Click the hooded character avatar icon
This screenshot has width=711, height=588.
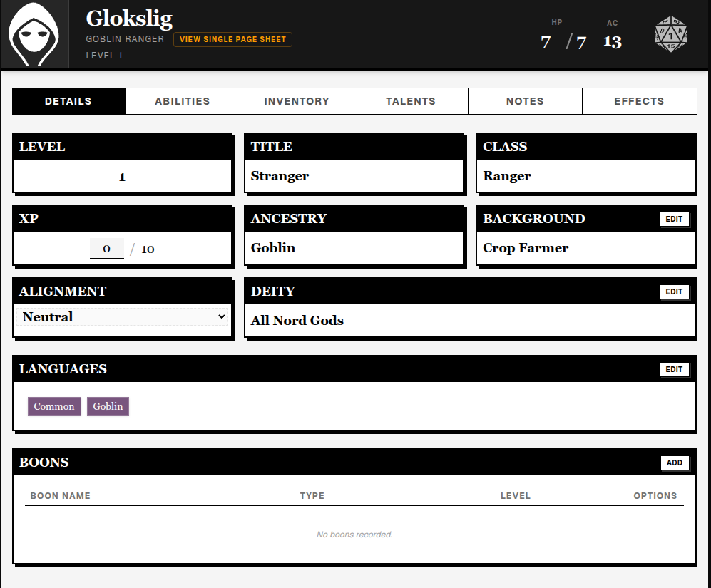pos(34,34)
